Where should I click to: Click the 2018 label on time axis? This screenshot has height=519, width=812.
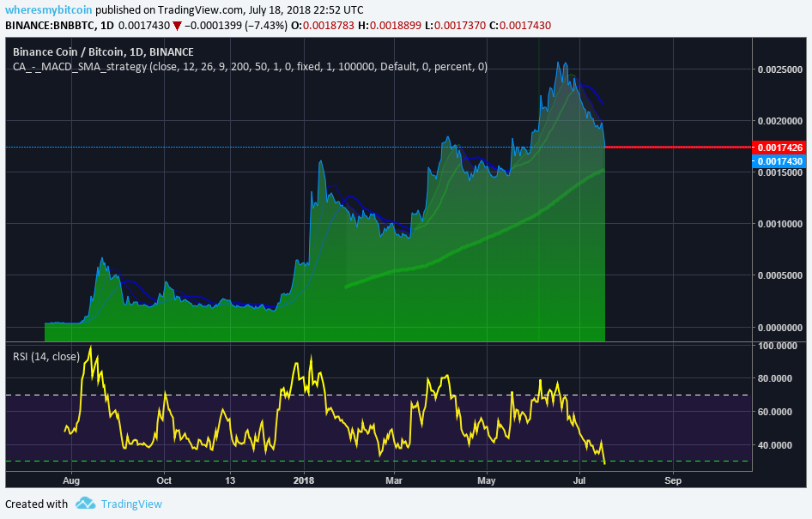[x=304, y=480]
